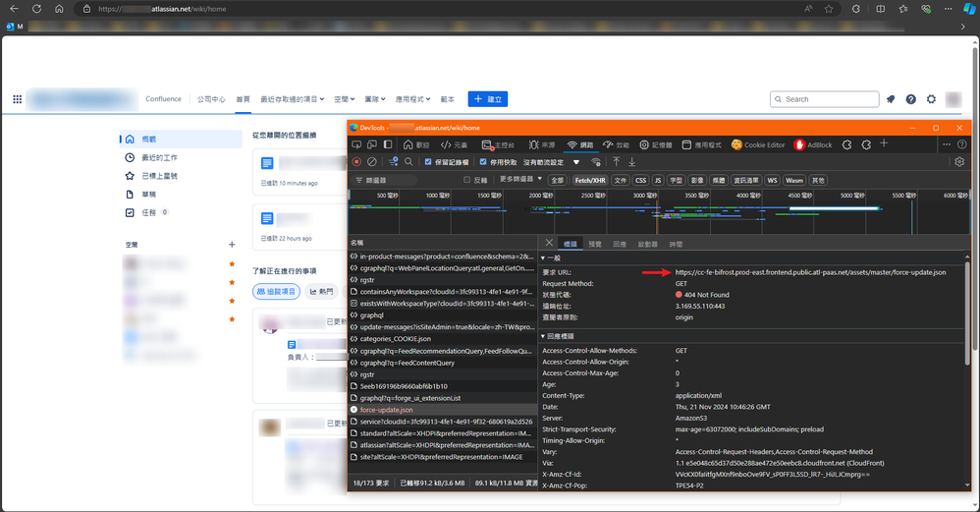980x512 pixels.
Task: Toggle the 反轉 invert checkbox
Action: pos(466,180)
